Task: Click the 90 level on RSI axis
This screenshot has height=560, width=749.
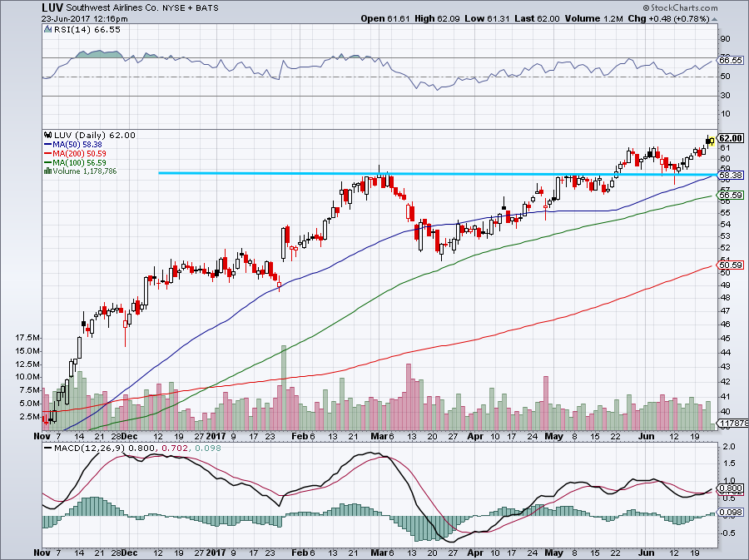Action: [725, 38]
